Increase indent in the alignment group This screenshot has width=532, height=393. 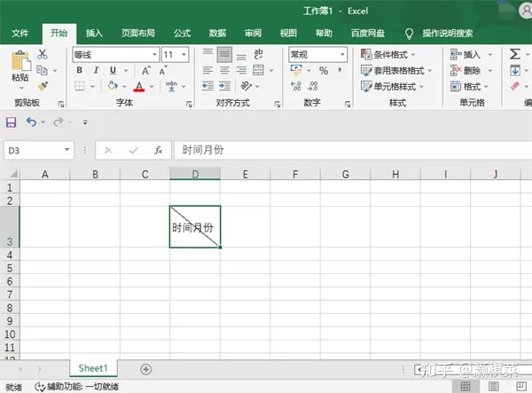click(224, 86)
